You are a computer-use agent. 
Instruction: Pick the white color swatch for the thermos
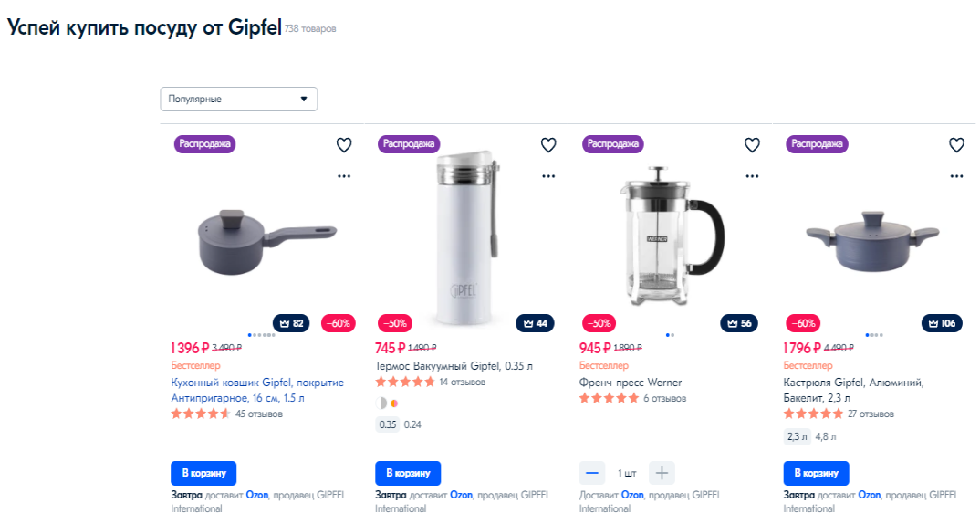coord(381,403)
